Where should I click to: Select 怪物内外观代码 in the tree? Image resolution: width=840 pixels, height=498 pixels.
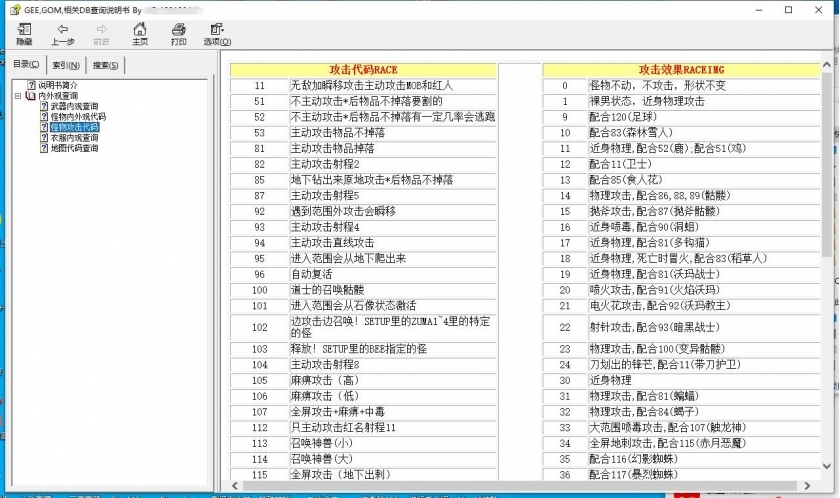[x=78, y=117]
